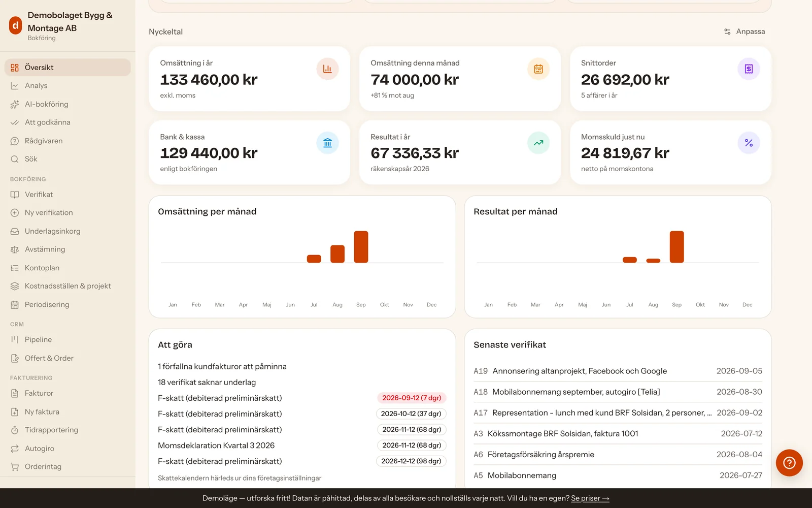Screen dimensions: 812x508
Task: Open Verifikat list
Action: click(67, 195)
